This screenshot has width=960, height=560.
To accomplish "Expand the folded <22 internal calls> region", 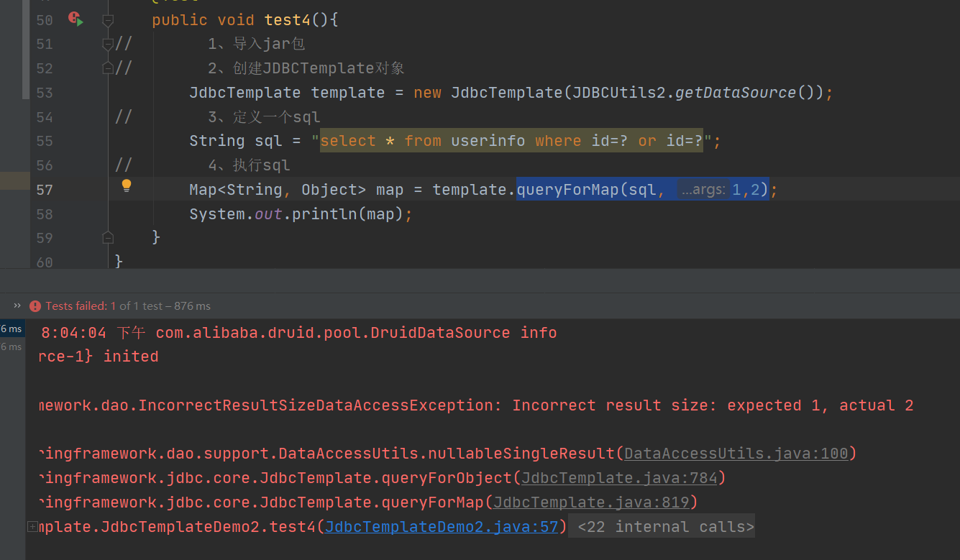I will tap(666, 527).
